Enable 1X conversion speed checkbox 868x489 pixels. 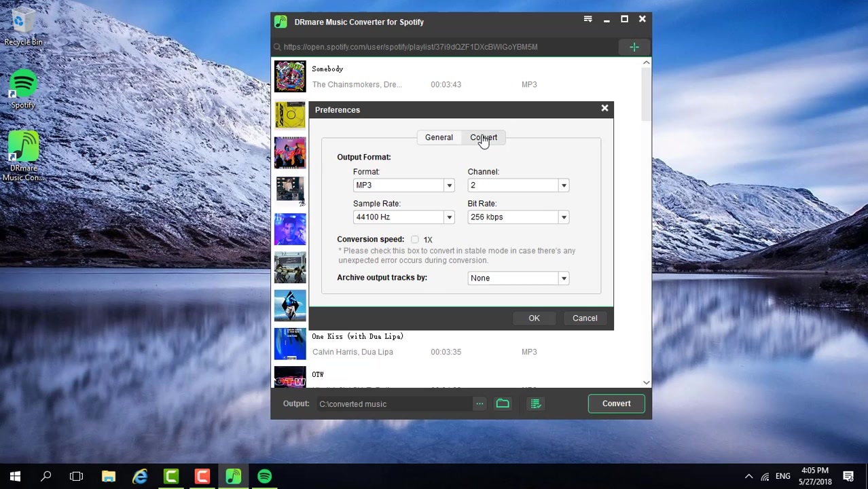415,239
